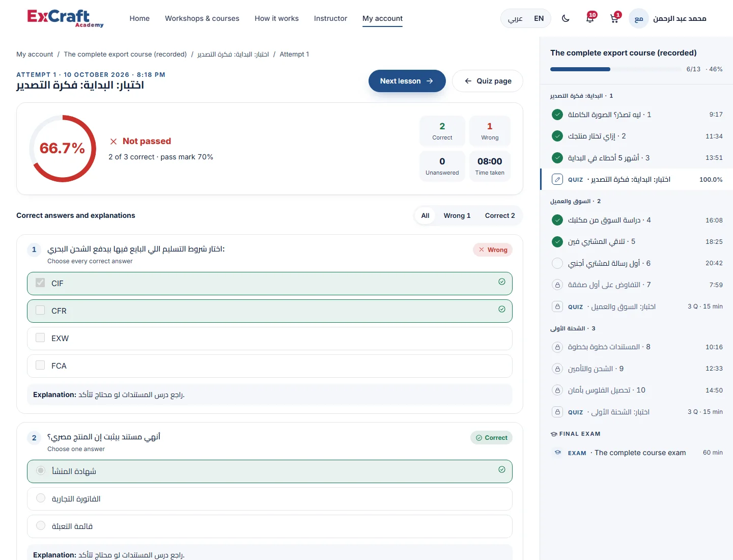This screenshot has height=560, width=733.
Task: Open lesson 5 تلاقي المشتري فين
Action: tap(636, 242)
